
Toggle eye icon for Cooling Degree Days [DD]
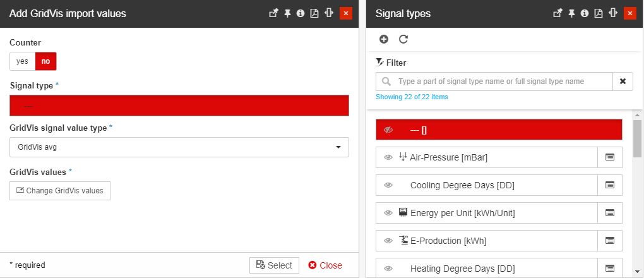tap(388, 186)
